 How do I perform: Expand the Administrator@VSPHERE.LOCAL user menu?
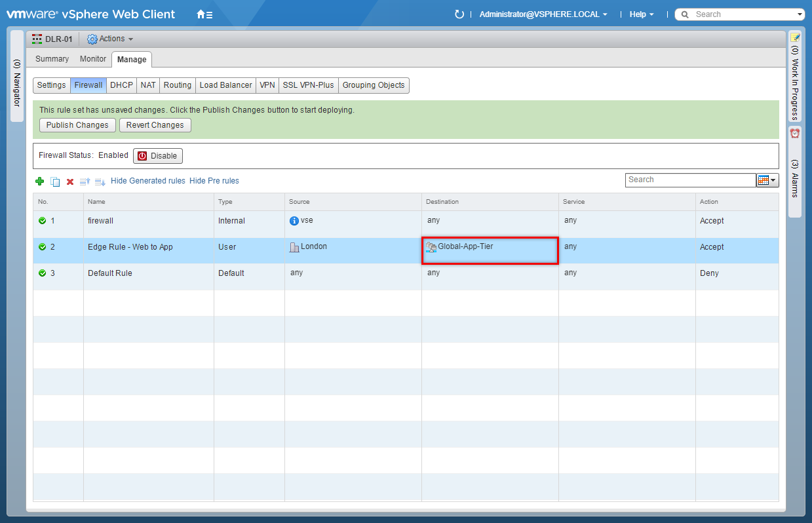[x=543, y=14]
